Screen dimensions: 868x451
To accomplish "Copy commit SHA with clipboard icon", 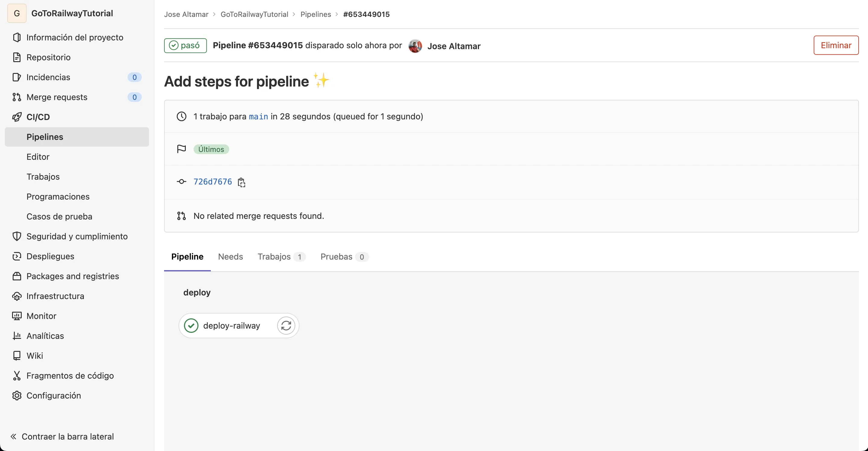I will point(241,182).
